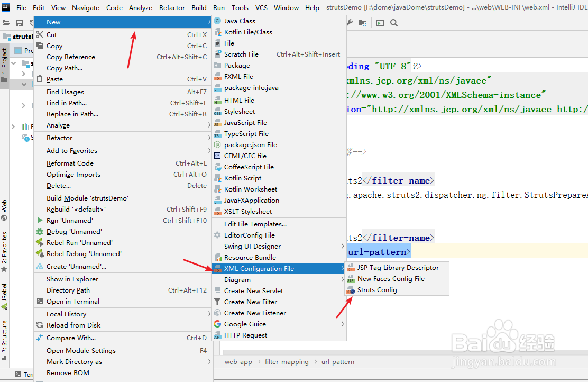Expand Add to Favorites submenu
Viewport: 588px width, 382px height.
coord(123,151)
